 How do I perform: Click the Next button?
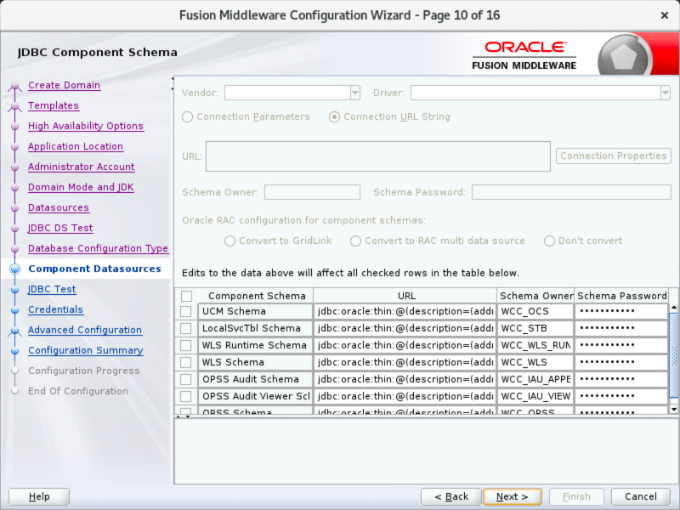(x=512, y=497)
